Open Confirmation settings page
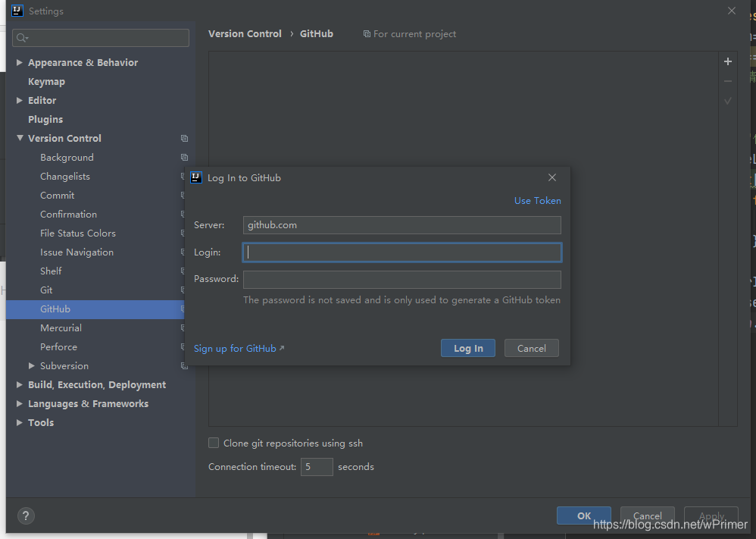 (x=68, y=215)
